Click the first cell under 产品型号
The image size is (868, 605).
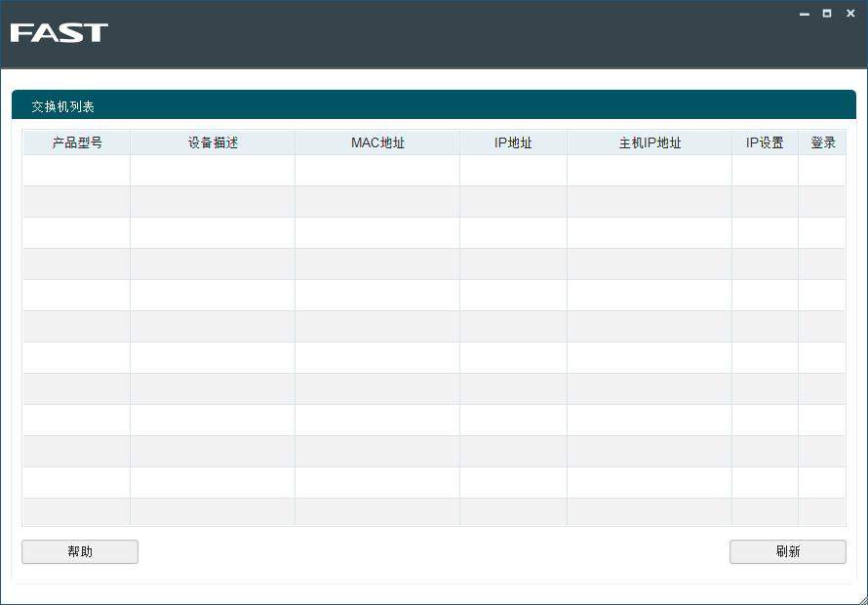click(75, 170)
